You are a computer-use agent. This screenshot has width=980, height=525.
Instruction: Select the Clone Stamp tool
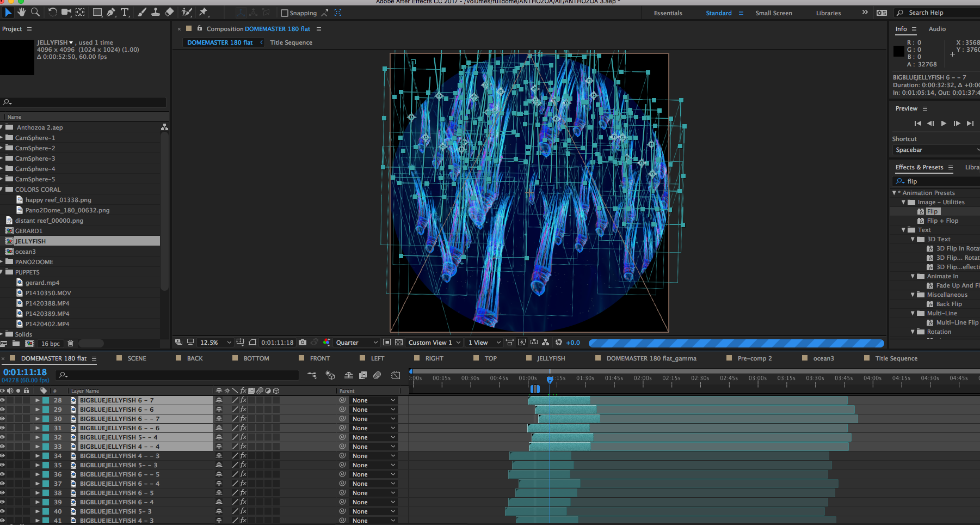156,12
